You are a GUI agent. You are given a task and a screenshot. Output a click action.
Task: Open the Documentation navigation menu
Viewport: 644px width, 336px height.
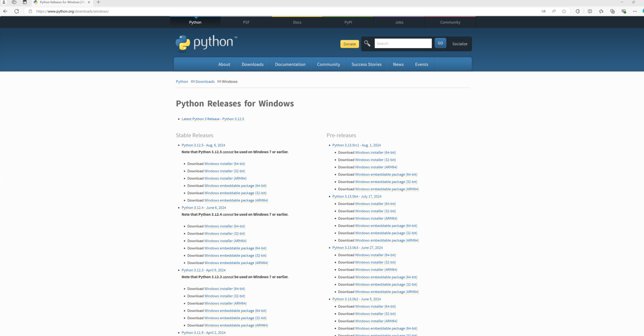290,64
